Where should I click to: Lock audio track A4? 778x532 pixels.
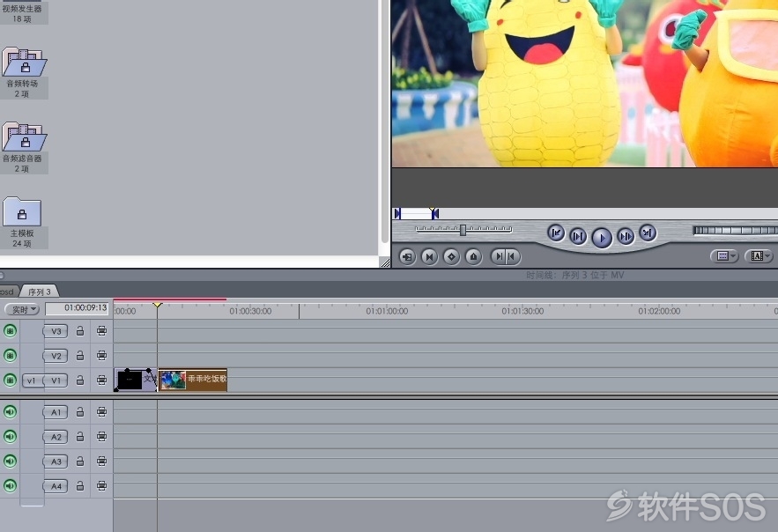pos(80,486)
